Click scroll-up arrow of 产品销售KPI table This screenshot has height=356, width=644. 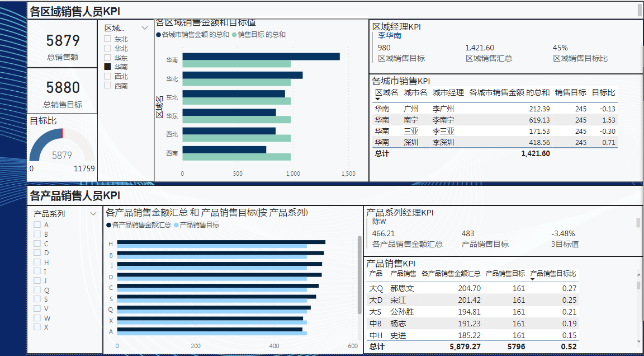click(638, 275)
